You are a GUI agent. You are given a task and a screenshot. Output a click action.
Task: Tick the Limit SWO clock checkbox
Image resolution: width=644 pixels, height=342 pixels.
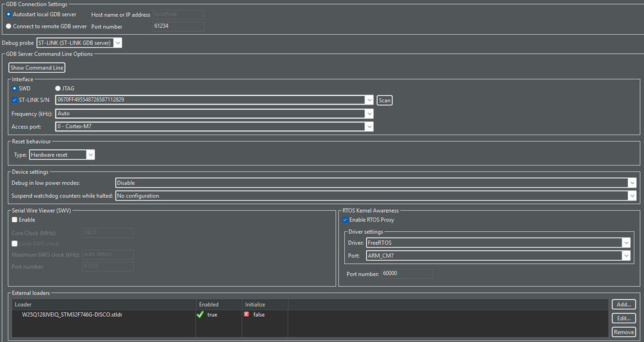point(15,243)
